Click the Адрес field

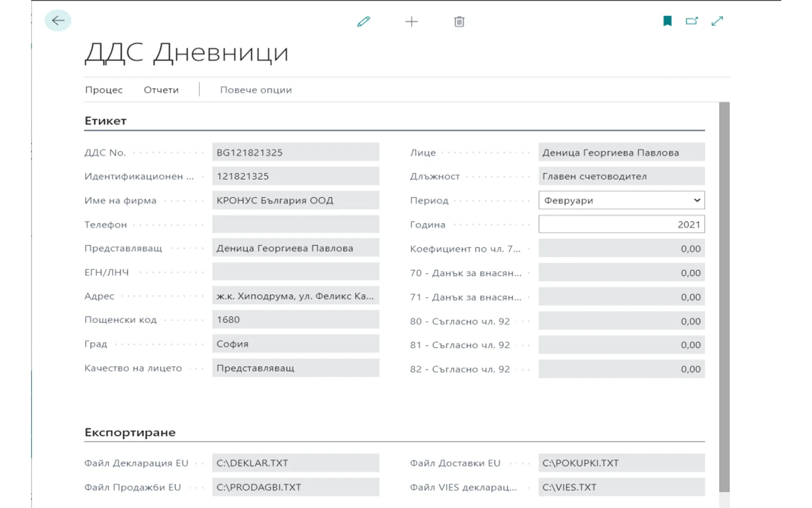pyautogui.click(x=295, y=296)
